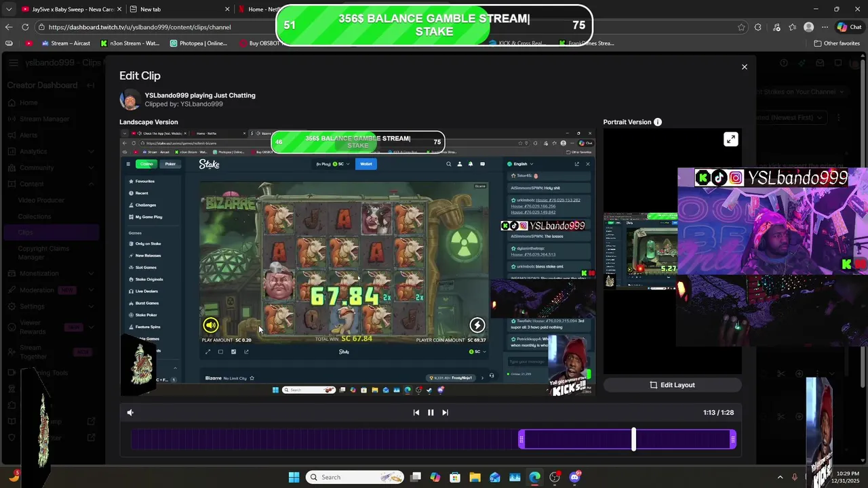Click the microphone tray icon
868x488 pixels.
point(794,477)
